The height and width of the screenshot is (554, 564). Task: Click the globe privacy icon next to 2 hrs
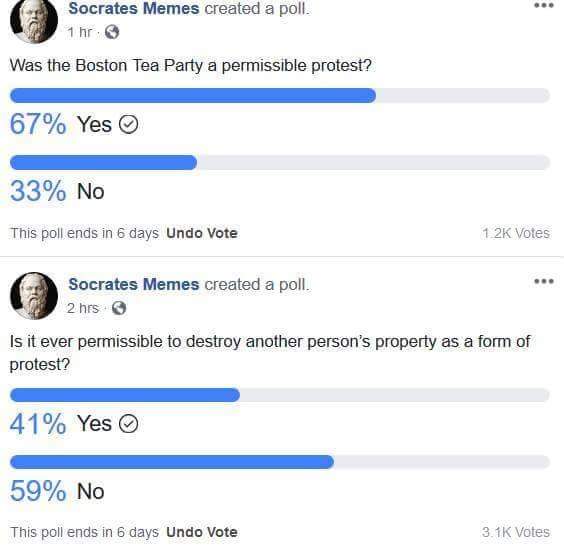point(119,308)
